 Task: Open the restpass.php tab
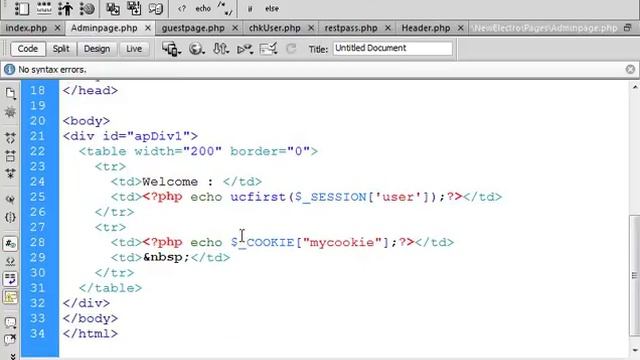point(351,28)
